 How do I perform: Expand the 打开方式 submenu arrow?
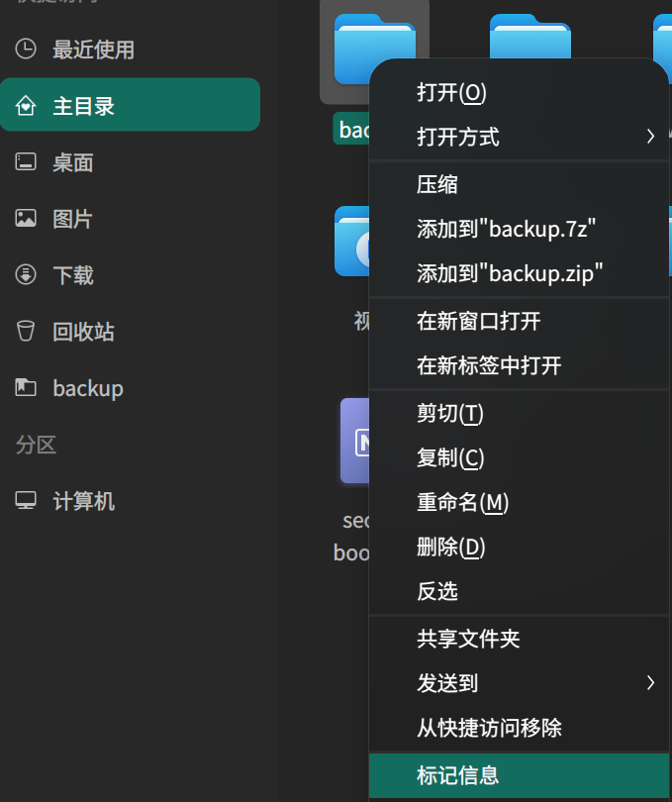(650, 137)
